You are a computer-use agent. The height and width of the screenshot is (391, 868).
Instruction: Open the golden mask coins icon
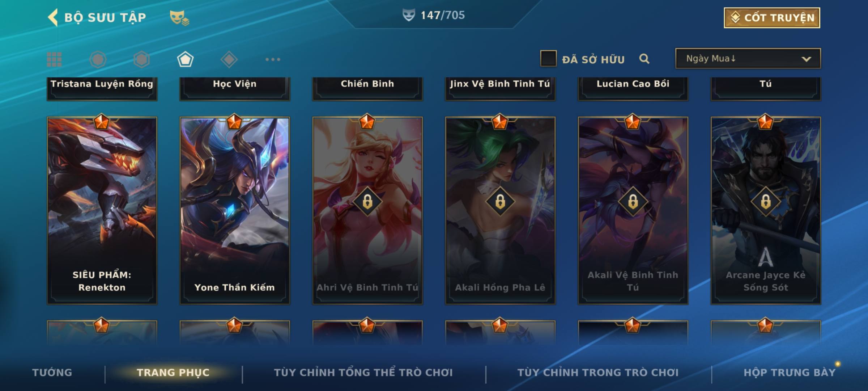pyautogui.click(x=179, y=18)
